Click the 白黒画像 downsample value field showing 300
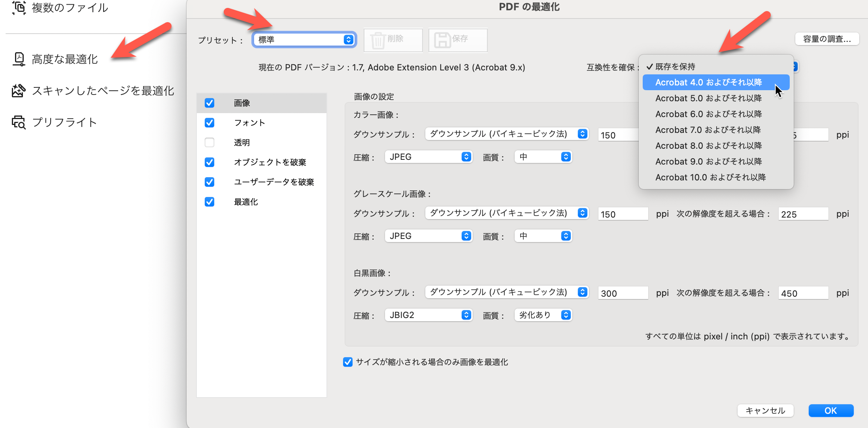This screenshot has height=428, width=868. pyautogui.click(x=623, y=293)
